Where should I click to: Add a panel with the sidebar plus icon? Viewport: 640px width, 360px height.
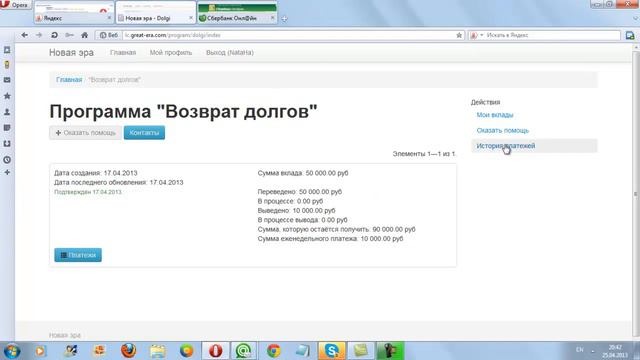click(x=7, y=173)
